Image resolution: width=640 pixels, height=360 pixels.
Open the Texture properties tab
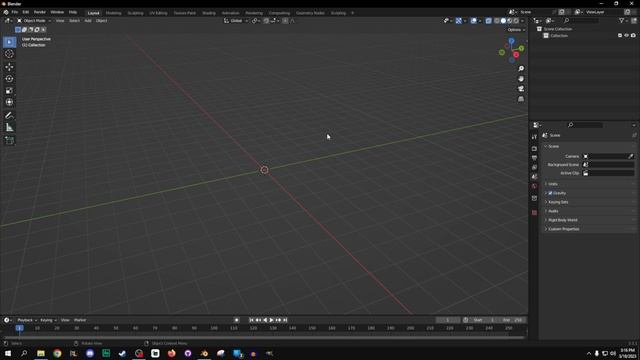tap(534, 213)
